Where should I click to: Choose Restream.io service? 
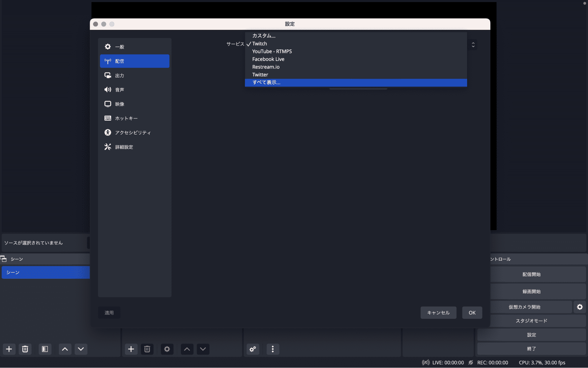(x=356, y=67)
